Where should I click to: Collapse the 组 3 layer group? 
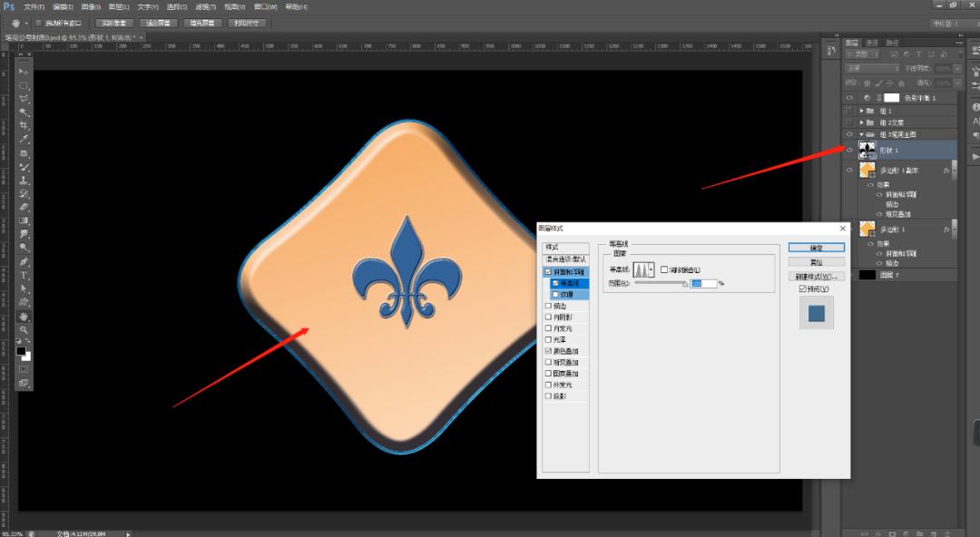tap(861, 134)
